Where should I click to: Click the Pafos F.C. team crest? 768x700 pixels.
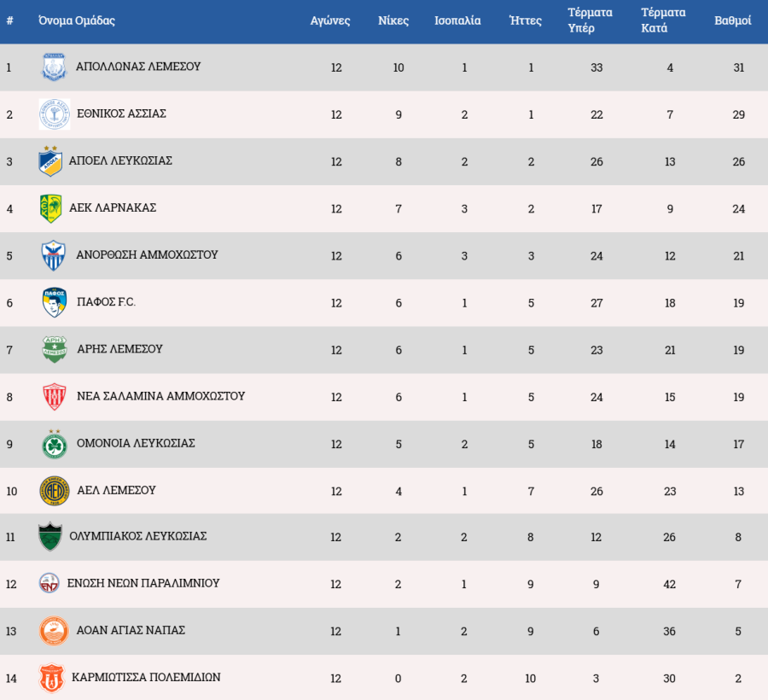pyautogui.click(x=54, y=302)
